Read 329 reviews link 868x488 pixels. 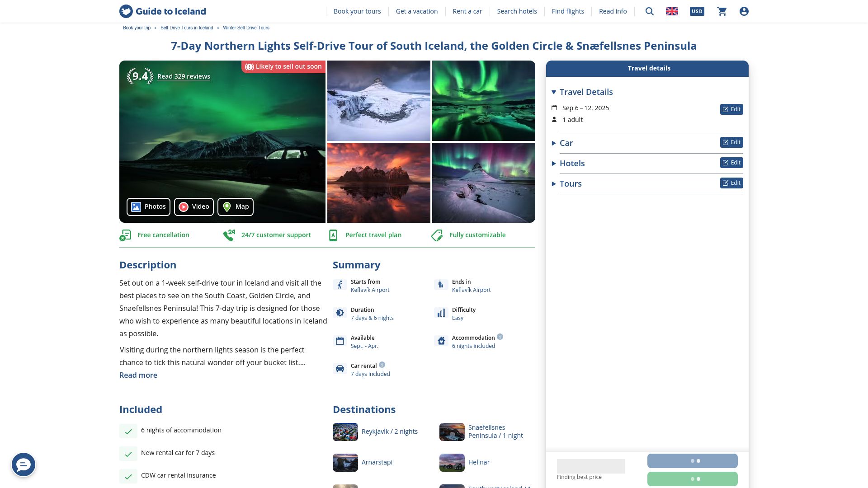(184, 76)
